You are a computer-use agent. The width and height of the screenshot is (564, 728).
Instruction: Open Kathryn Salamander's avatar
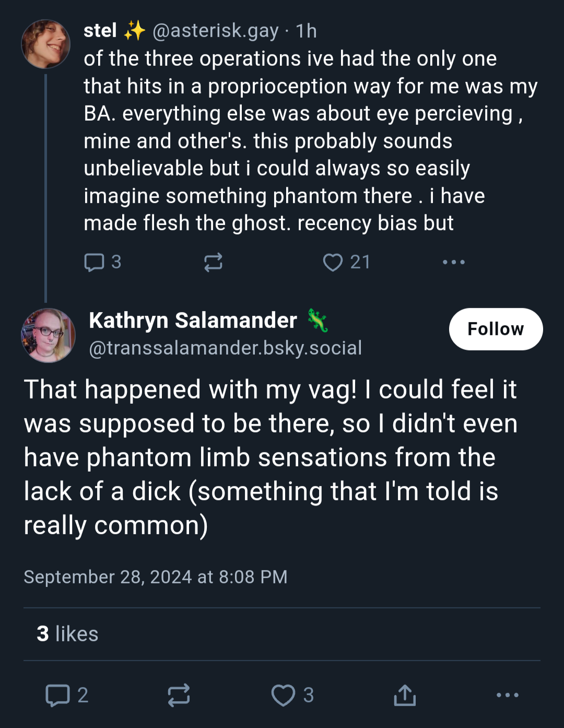coord(48,335)
